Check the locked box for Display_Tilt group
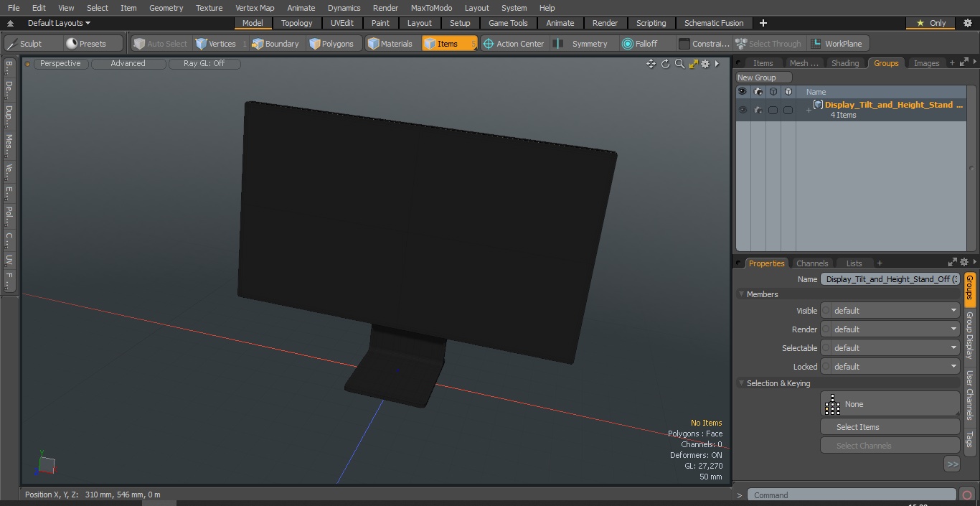 (x=788, y=111)
